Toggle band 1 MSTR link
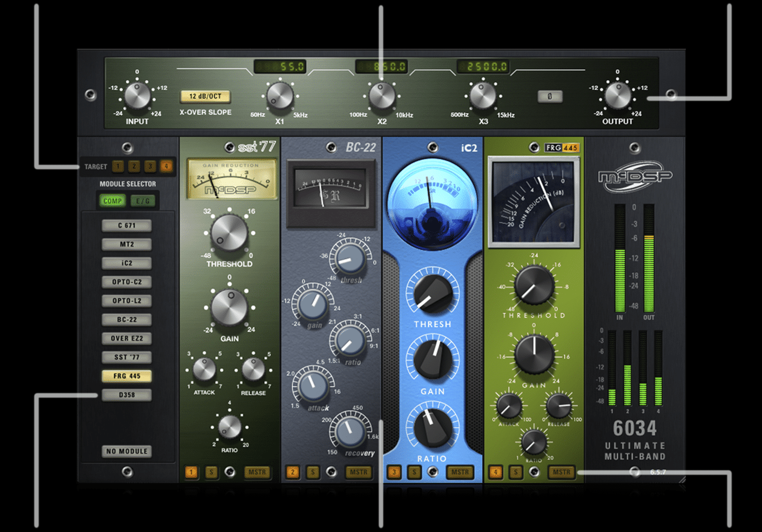762x532 pixels. click(257, 472)
